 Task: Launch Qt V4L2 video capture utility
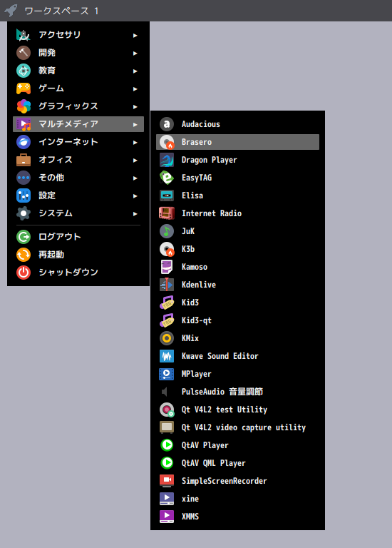click(x=237, y=427)
